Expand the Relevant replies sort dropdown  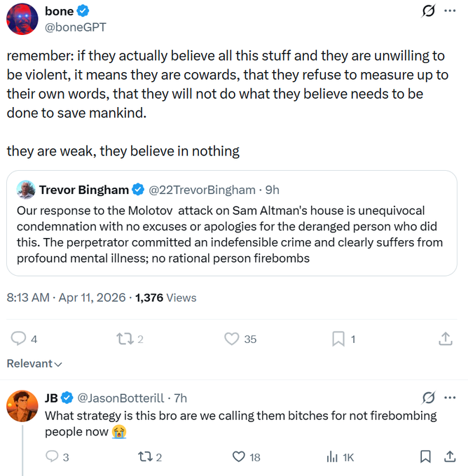pos(34,363)
